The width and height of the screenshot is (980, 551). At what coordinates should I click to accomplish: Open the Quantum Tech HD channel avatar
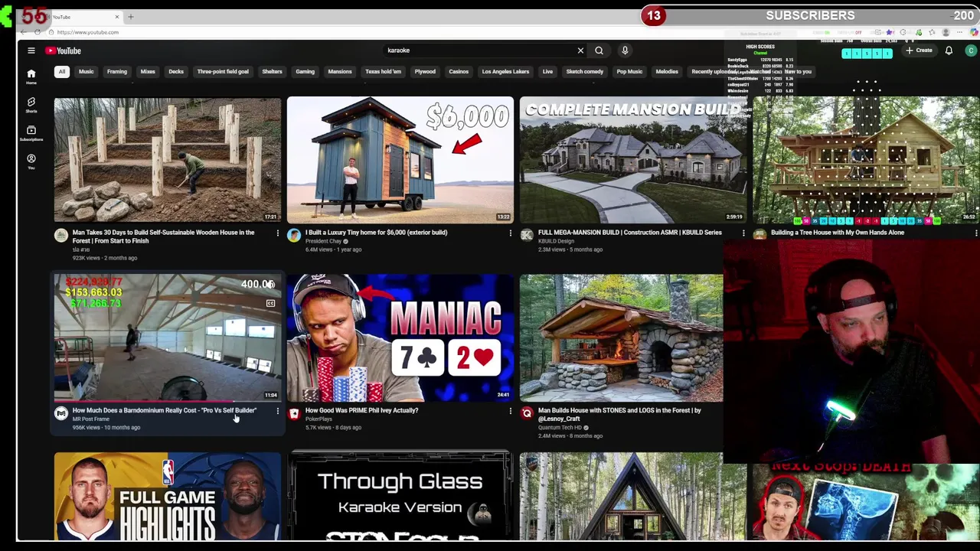point(527,413)
